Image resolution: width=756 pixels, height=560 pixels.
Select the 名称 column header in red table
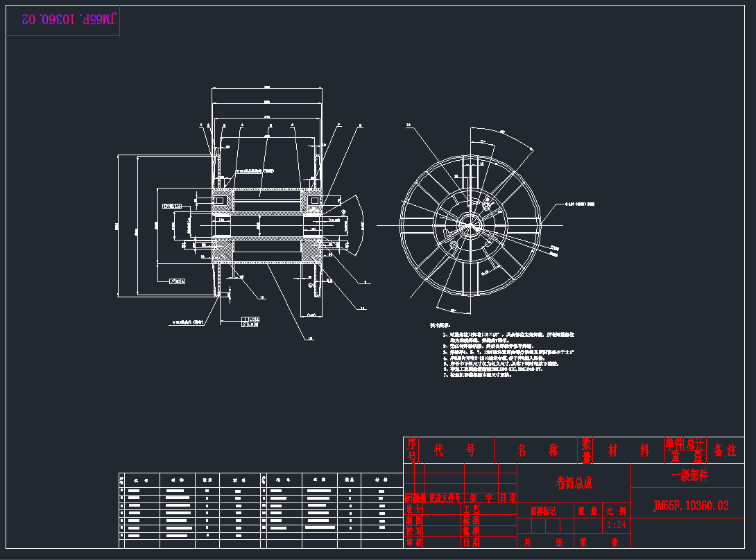(x=538, y=450)
